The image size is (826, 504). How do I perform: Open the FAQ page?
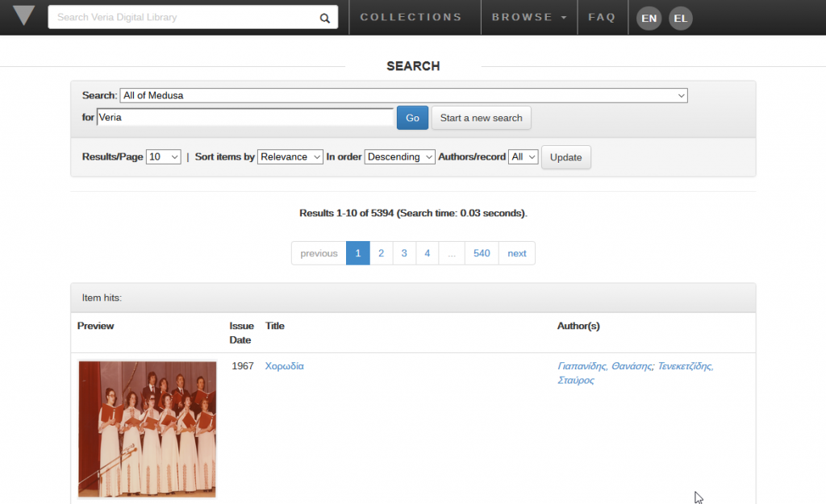tap(602, 17)
